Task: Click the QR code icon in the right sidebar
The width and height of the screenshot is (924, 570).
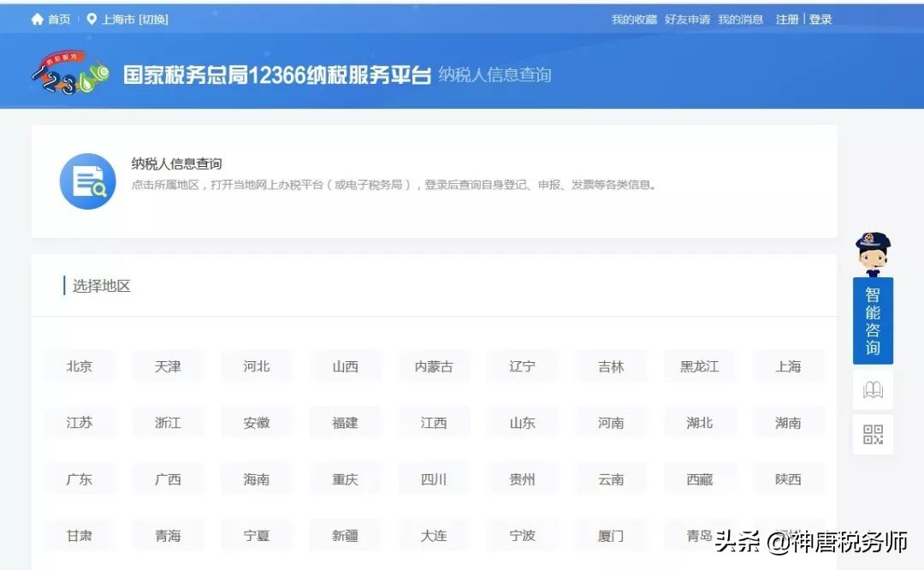Action: click(872, 434)
